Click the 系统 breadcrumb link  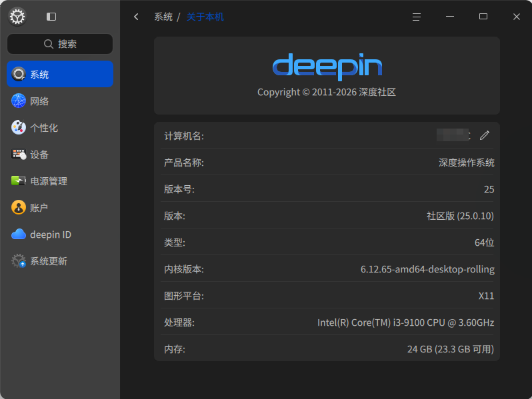(x=163, y=17)
